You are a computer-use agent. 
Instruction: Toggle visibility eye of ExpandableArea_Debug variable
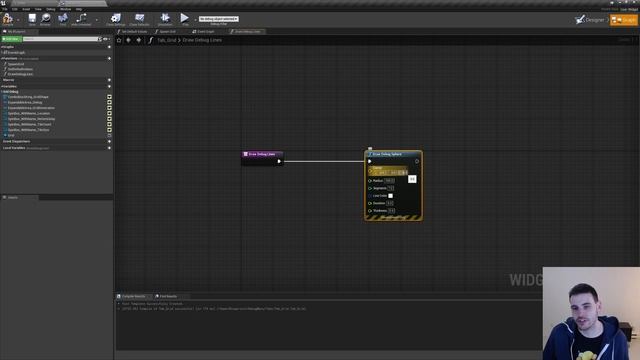[109, 102]
